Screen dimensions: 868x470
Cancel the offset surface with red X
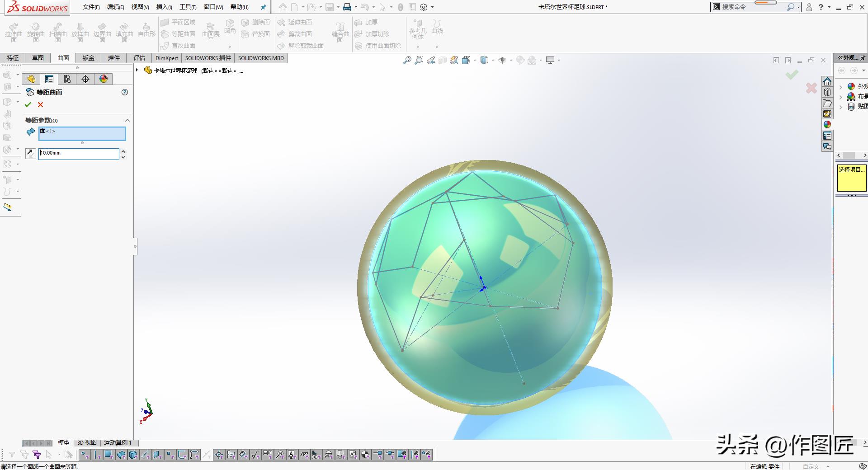tap(41, 104)
